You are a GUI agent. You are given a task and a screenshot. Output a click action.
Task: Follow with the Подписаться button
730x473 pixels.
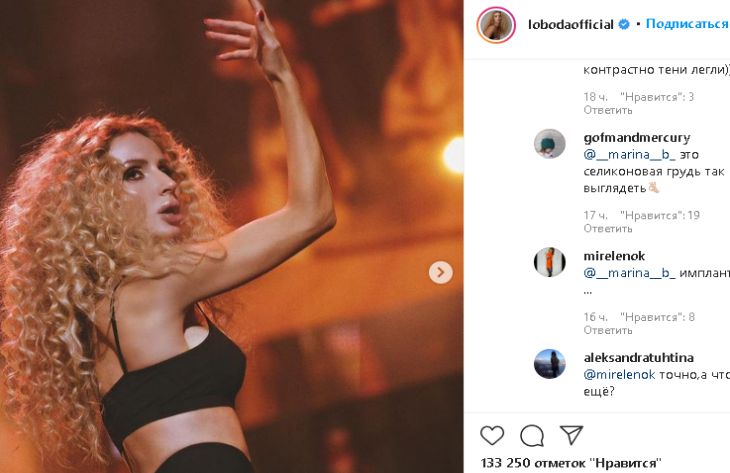[x=687, y=24]
